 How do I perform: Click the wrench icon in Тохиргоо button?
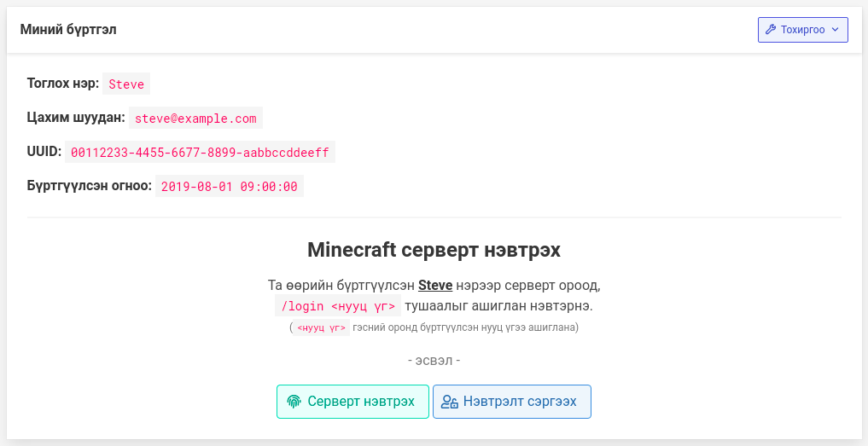(771, 30)
